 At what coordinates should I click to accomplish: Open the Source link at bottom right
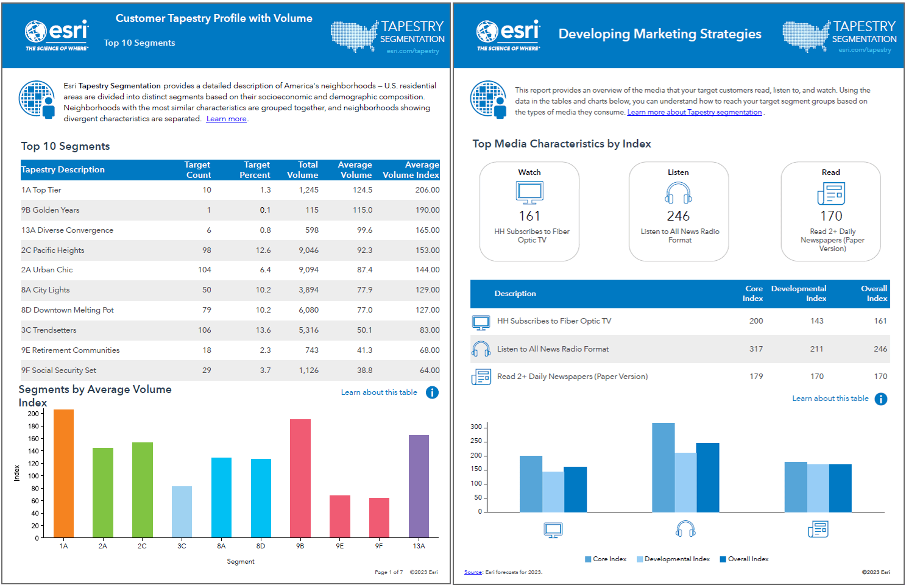(x=473, y=572)
